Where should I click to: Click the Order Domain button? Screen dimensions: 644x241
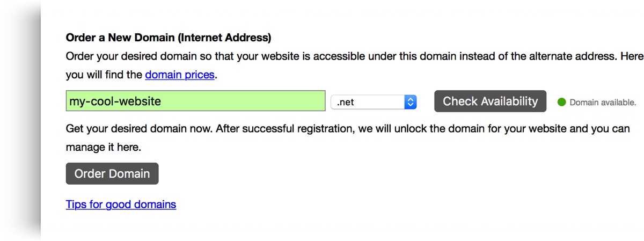tap(112, 173)
